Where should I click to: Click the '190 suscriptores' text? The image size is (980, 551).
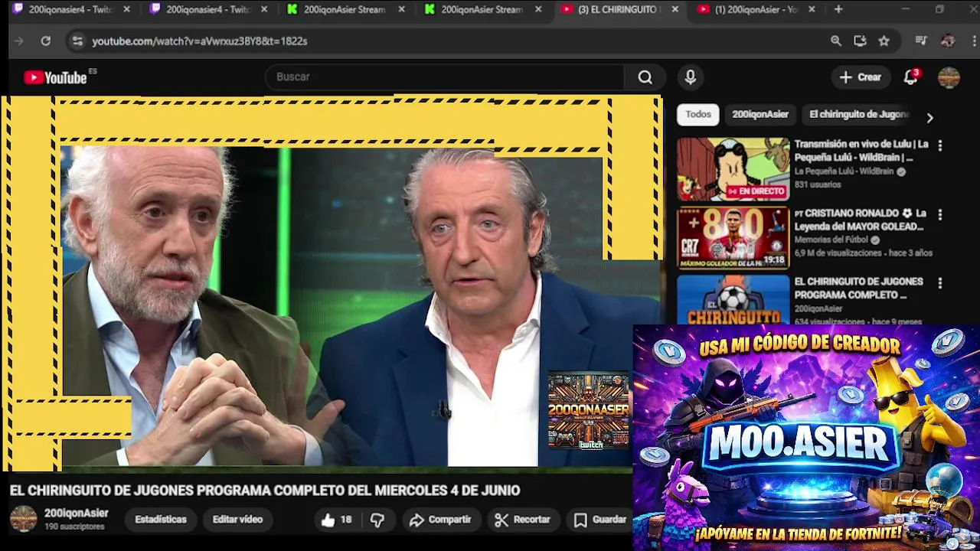tap(74, 527)
